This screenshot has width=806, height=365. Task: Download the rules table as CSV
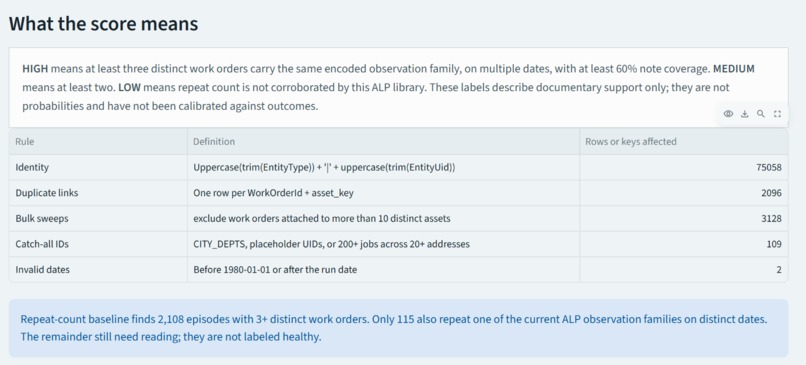744,114
